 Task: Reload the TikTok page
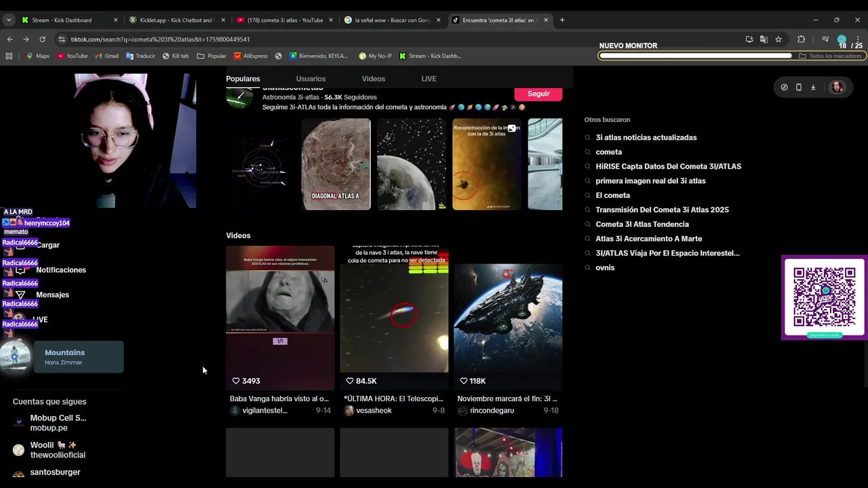pyautogui.click(x=42, y=39)
